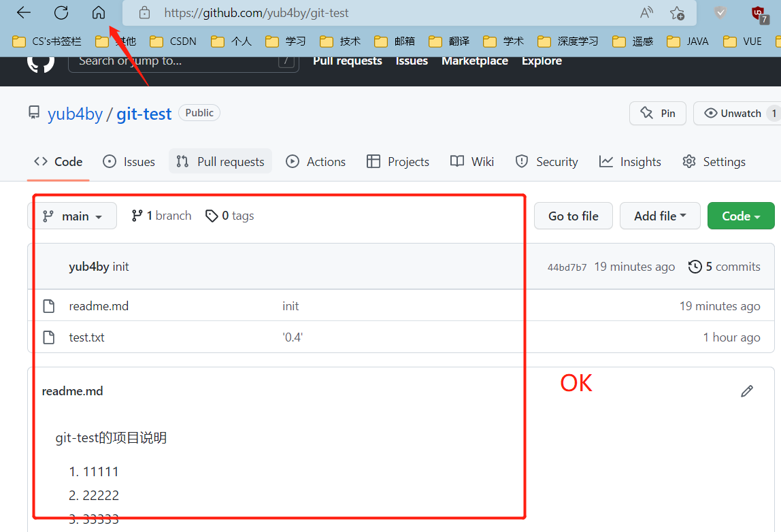Reload the page with the refresh icon

(x=61, y=12)
